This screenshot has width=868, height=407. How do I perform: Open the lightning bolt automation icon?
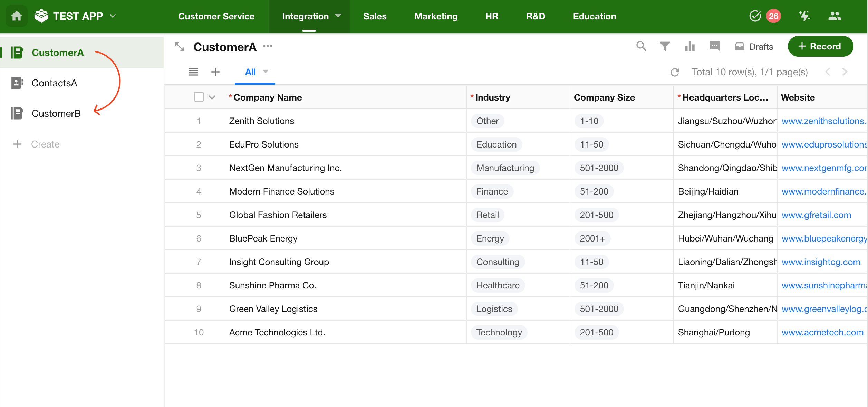pyautogui.click(x=804, y=16)
